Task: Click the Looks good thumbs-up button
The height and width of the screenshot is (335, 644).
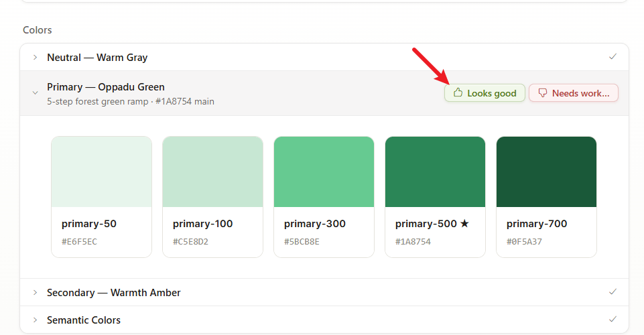Action: point(485,93)
